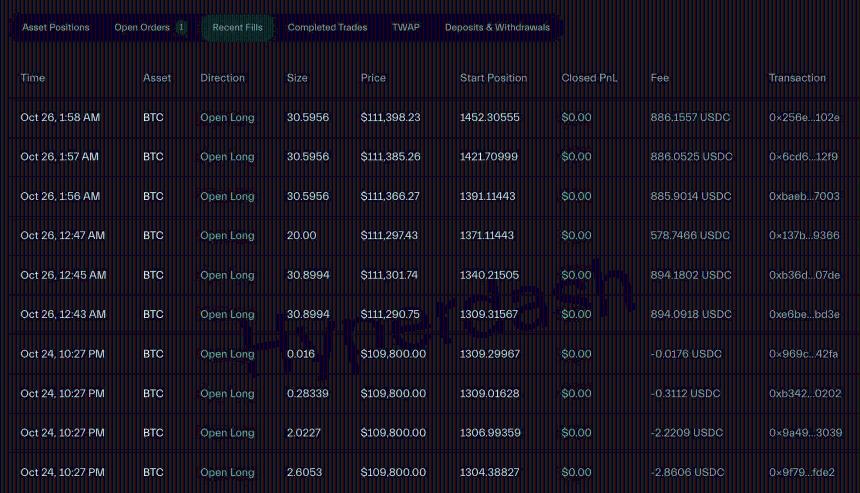860x493 pixels.
Task: Open the TWAP tab
Action: pos(406,28)
